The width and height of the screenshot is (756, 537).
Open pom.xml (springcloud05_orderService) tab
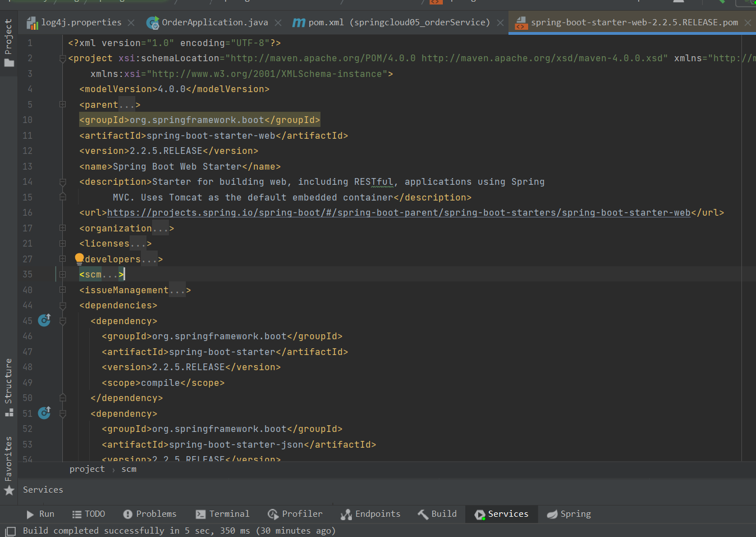[x=399, y=22]
